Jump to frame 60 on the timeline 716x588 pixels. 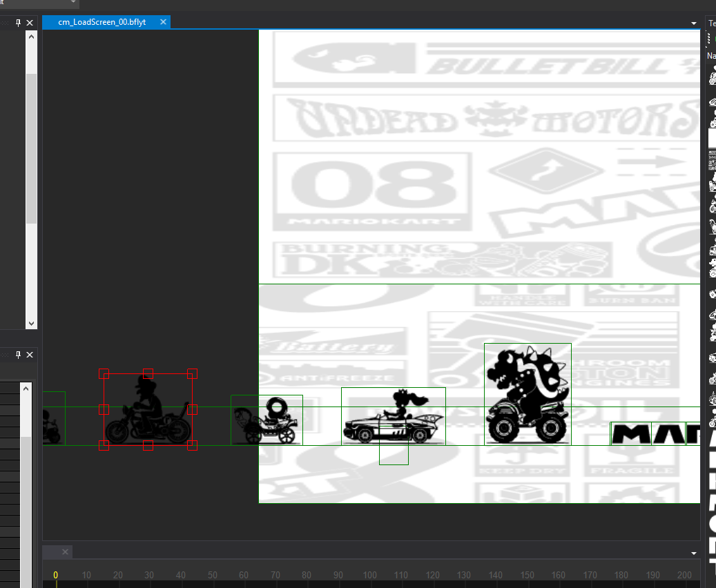point(244,575)
